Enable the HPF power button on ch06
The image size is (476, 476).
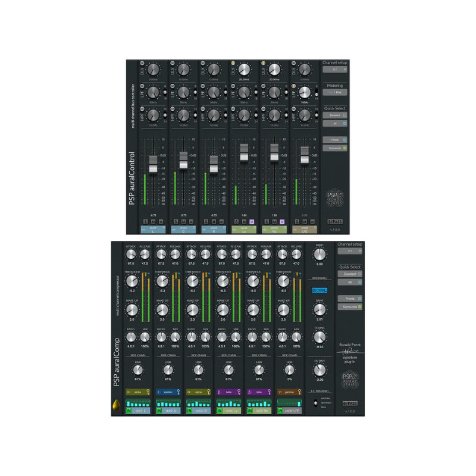click(x=293, y=109)
